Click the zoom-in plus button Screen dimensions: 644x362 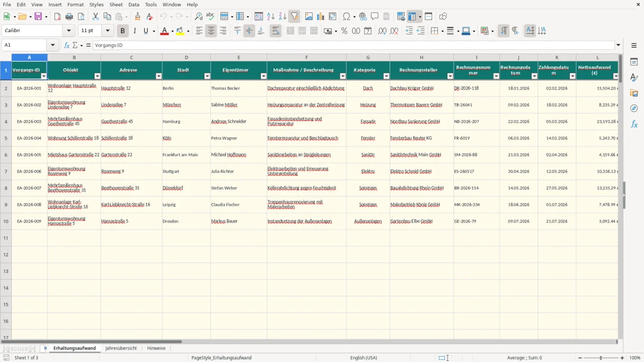[x=623, y=358]
